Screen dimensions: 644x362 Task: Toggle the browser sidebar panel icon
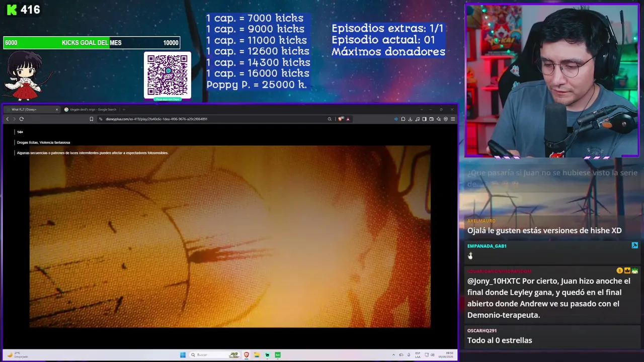[x=424, y=119]
